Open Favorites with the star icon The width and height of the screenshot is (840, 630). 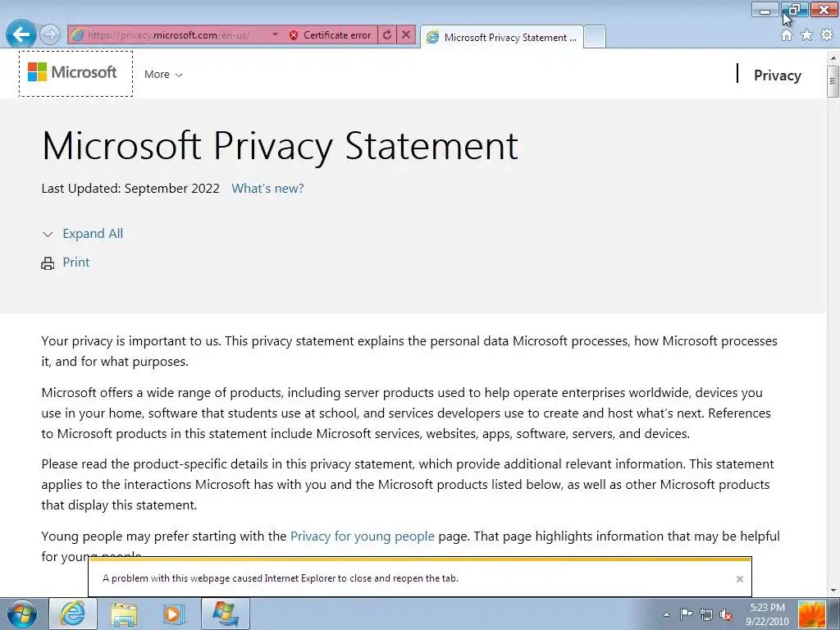pyautogui.click(x=806, y=35)
